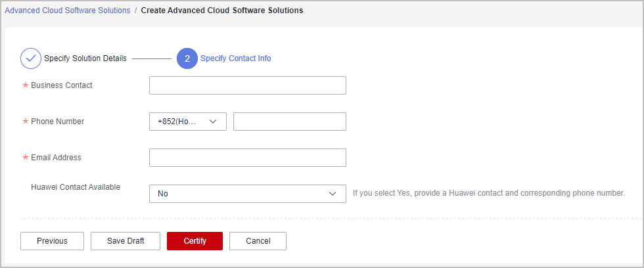The width and height of the screenshot is (644, 268).
Task: Select the Email Address input box
Action: tap(248, 158)
